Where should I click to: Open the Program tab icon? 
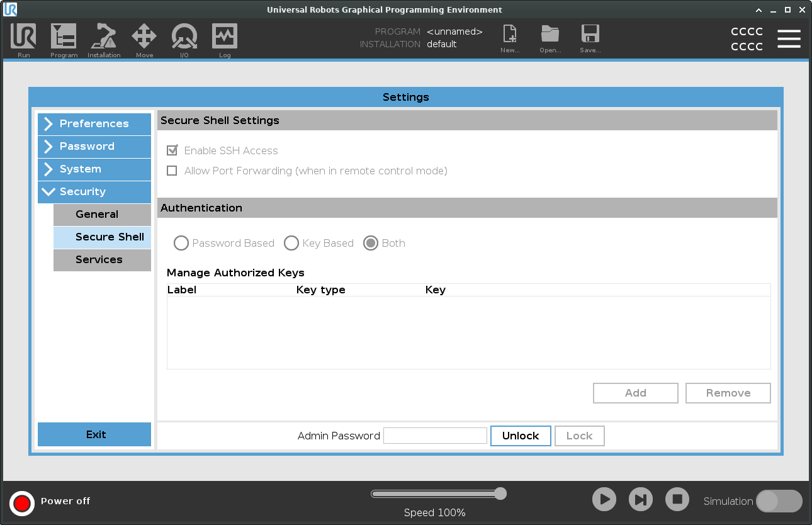(x=64, y=37)
